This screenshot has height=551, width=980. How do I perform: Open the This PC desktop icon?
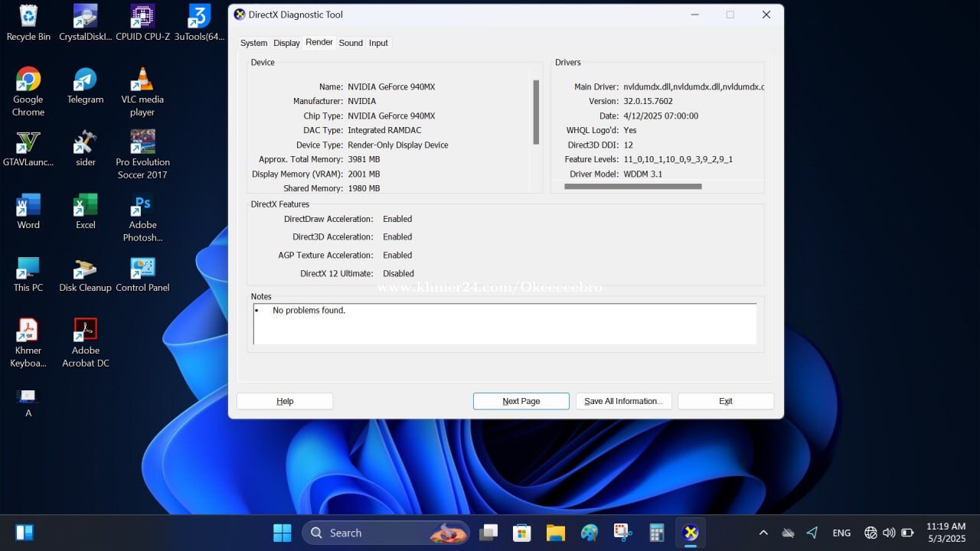click(28, 274)
